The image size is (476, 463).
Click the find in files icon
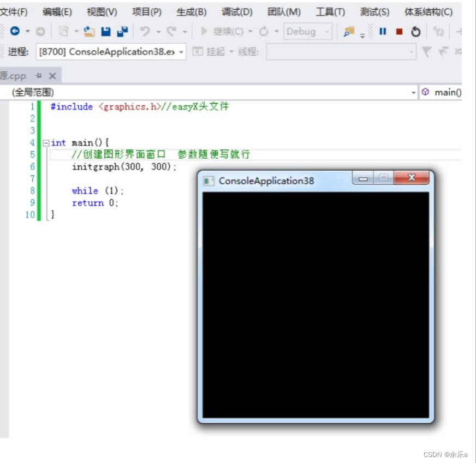click(x=349, y=32)
